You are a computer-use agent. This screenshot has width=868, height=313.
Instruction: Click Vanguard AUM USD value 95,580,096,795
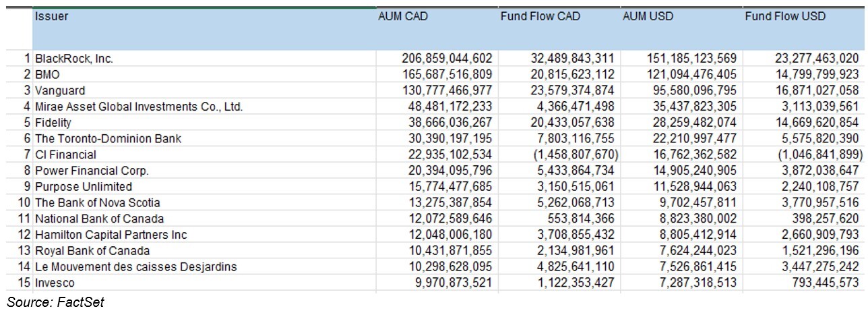tap(695, 90)
